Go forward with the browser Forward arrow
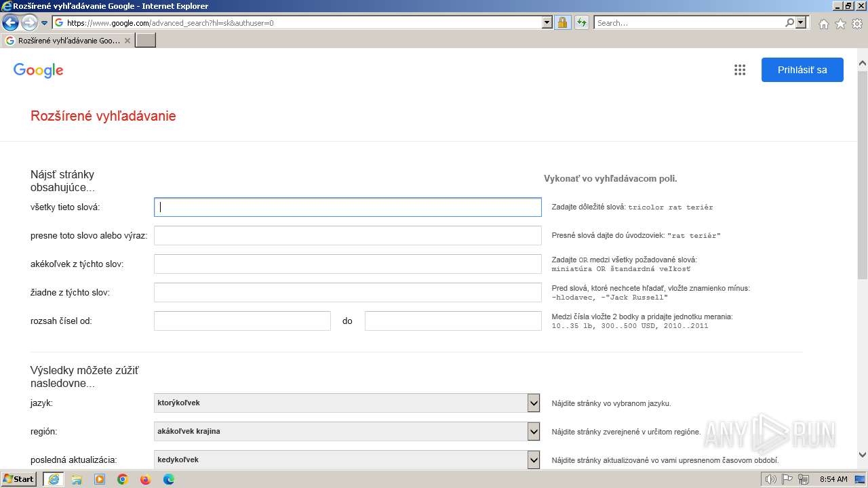Screen dimensions: 868x488 tap(29, 22)
